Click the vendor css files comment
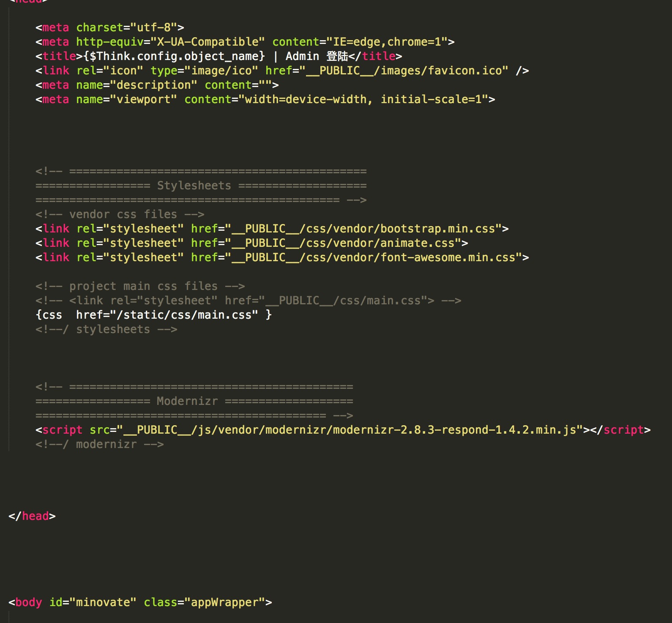672x623 pixels. click(120, 214)
